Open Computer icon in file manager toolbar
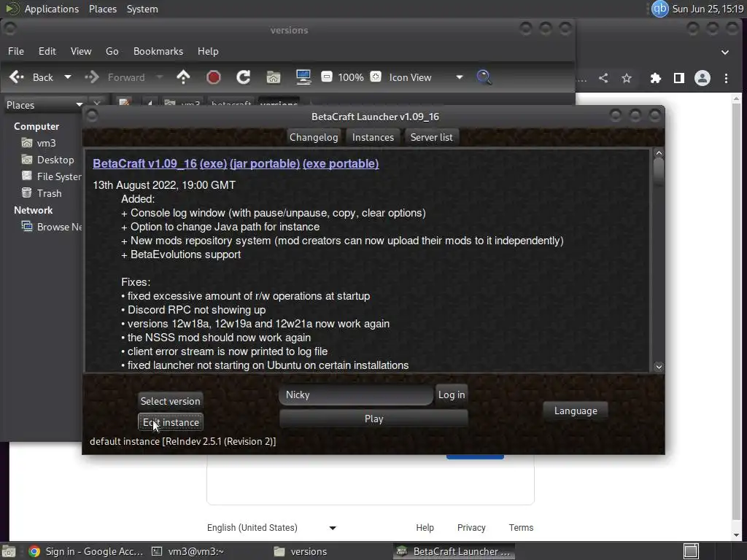The image size is (747, 560). coord(303,77)
